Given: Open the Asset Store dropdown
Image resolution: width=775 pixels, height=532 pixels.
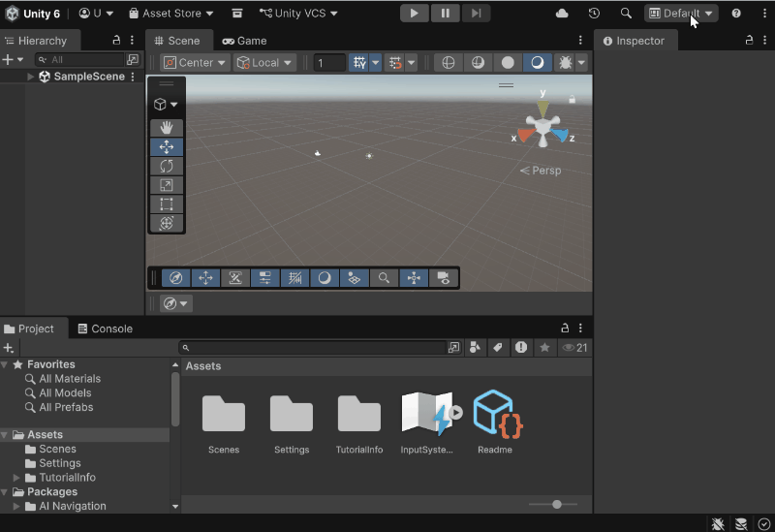Looking at the screenshot, I should click(x=171, y=14).
